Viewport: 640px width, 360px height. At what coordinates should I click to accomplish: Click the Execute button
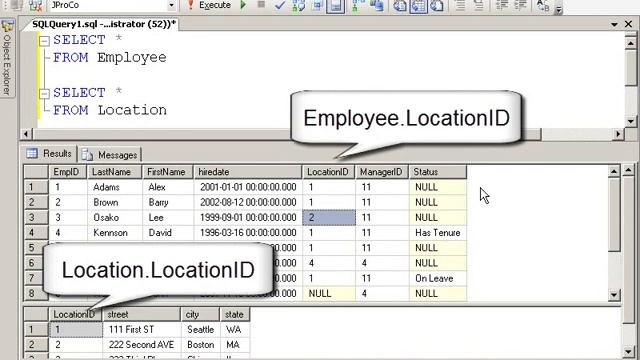pos(209,5)
